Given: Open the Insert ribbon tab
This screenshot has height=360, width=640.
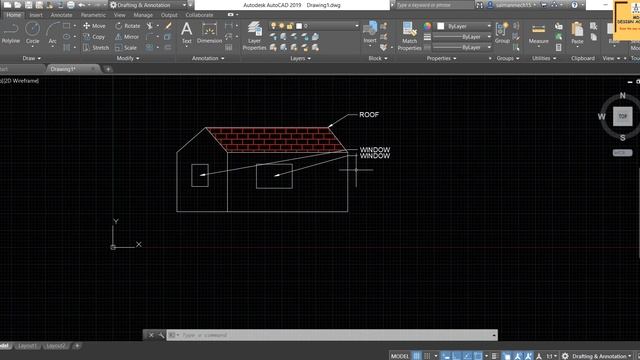Looking at the screenshot, I should [36, 15].
